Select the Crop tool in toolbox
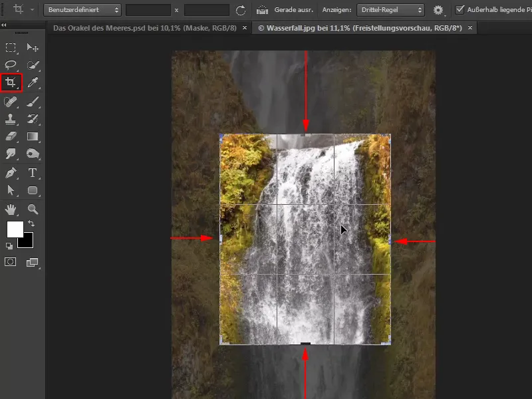 (11, 82)
